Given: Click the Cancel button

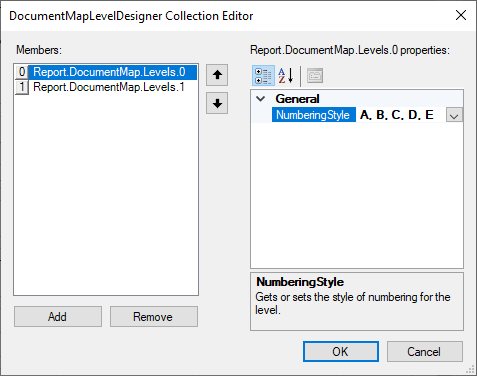Looking at the screenshot, I should [425, 351].
